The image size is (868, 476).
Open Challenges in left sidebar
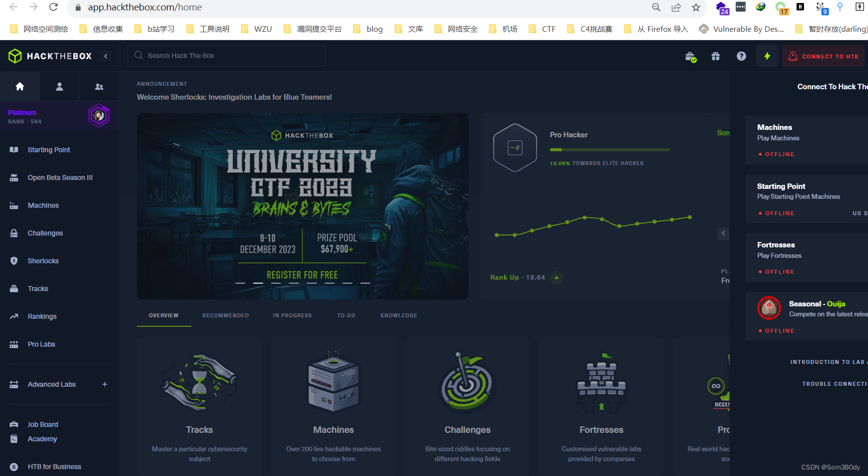pyautogui.click(x=45, y=233)
